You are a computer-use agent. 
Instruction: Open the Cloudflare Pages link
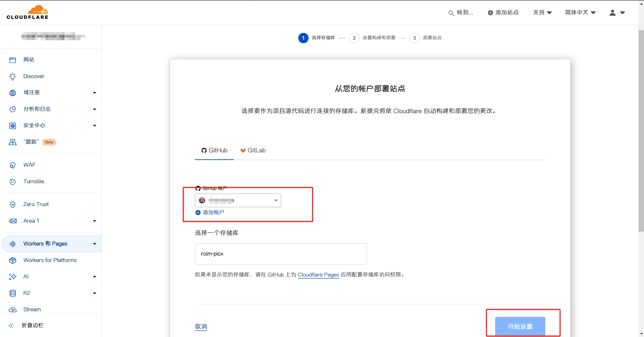(318, 275)
